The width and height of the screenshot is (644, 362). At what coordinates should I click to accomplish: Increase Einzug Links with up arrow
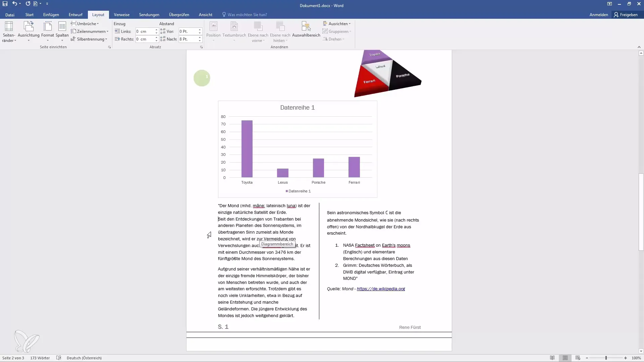156,30
